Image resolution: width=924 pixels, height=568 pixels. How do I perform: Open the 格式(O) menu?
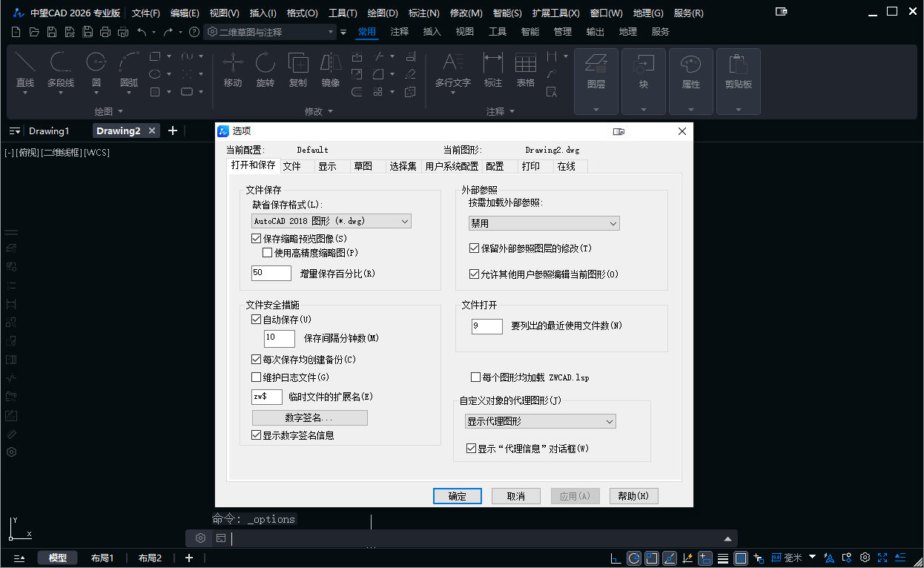(302, 13)
